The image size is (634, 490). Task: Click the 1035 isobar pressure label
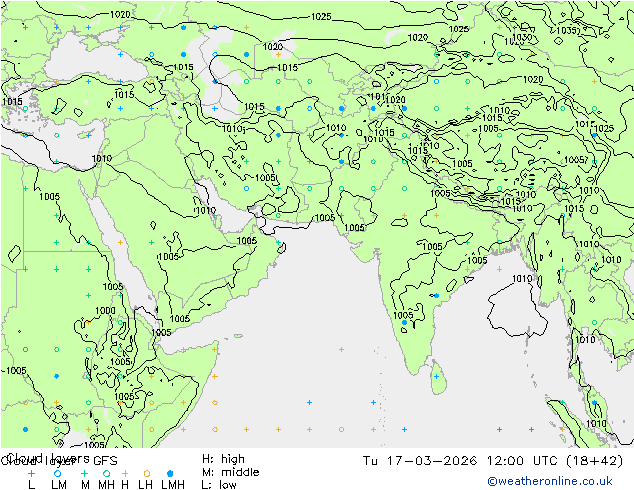(x=567, y=31)
